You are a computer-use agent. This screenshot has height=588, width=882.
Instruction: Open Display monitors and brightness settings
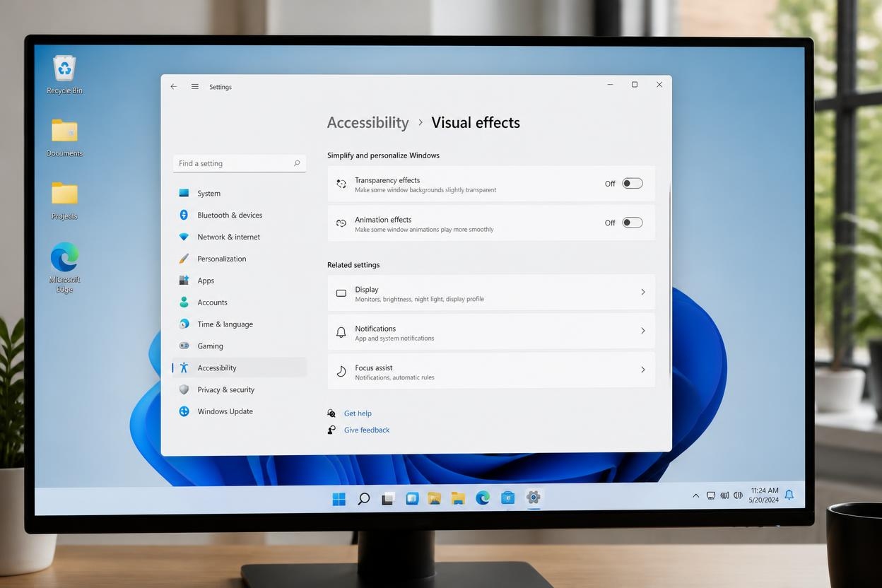(491, 293)
